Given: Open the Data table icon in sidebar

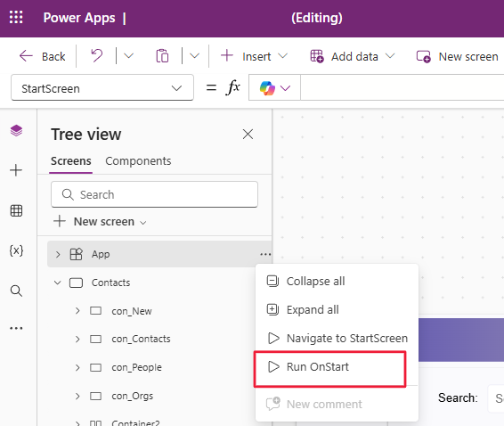Looking at the screenshot, I should (x=16, y=210).
